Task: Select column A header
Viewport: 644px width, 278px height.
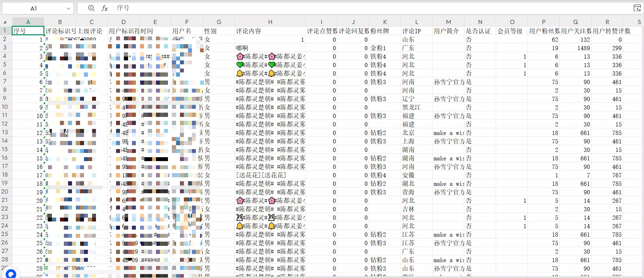Action: tap(28, 22)
